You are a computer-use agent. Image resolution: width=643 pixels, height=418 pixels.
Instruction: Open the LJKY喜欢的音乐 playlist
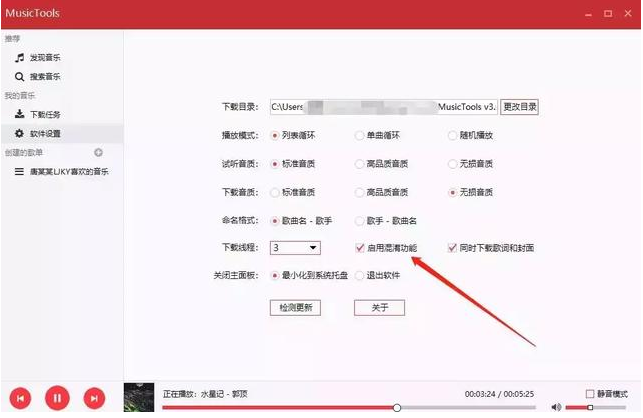pos(62,171)
